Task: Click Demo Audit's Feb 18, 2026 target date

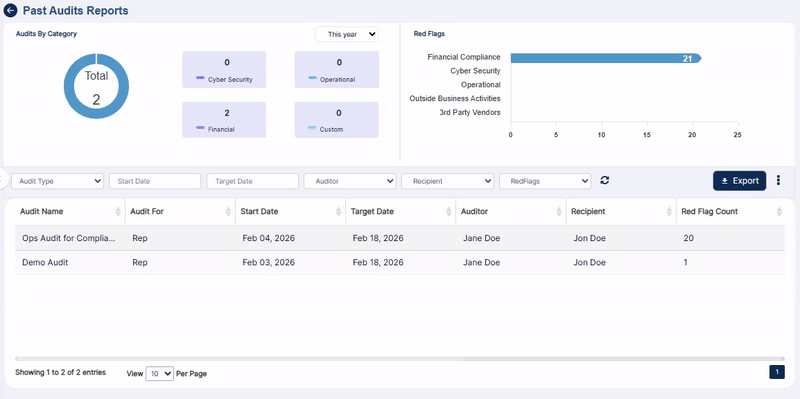Action: 378,263
